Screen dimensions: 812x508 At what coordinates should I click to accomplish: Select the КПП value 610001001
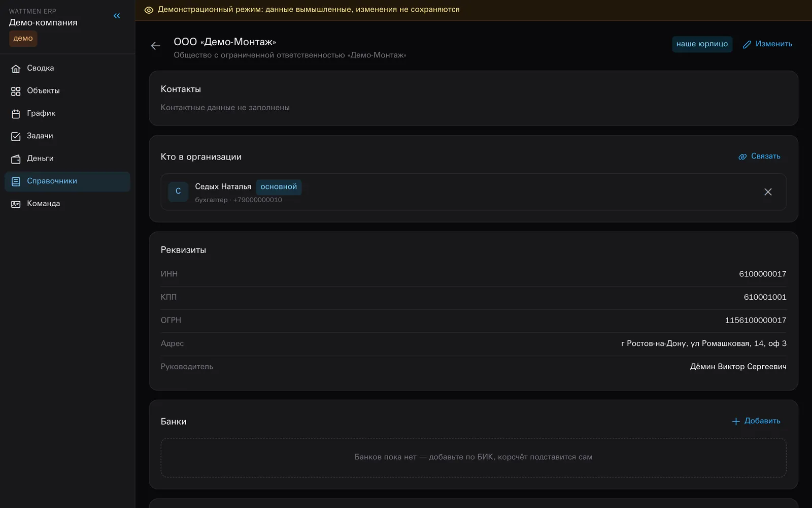(765, 297)
